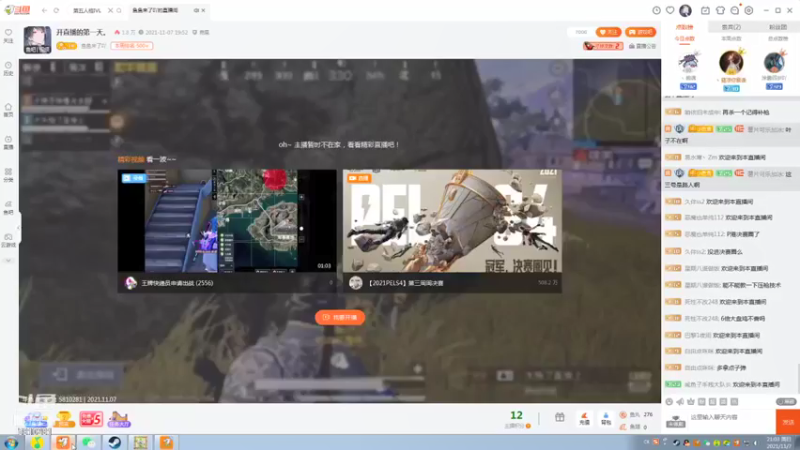800x450 pixels.
Task: Select the today's points sub-tab
Action: coord(684,39)
